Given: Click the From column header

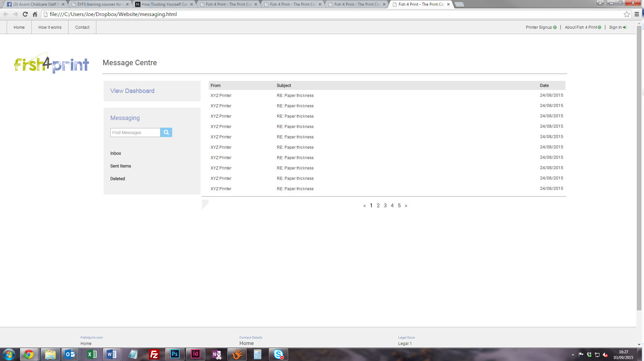Looking at the screenshot, I should pyautogui.click(x=216, y=86).
